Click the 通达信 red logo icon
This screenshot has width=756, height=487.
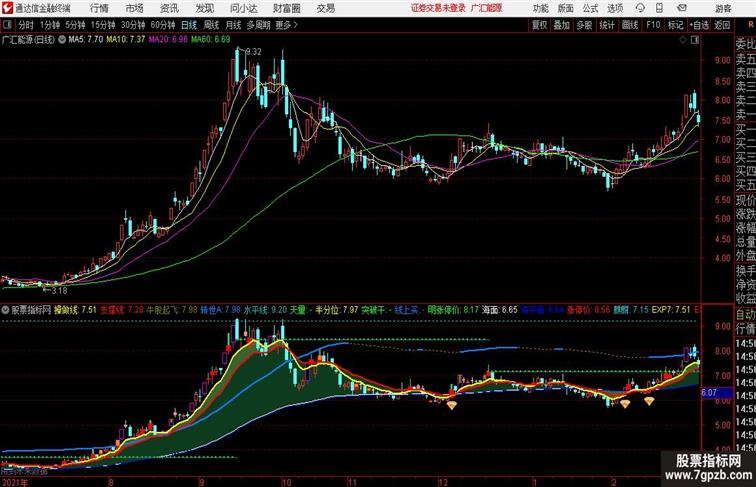[x=7, y=8]
